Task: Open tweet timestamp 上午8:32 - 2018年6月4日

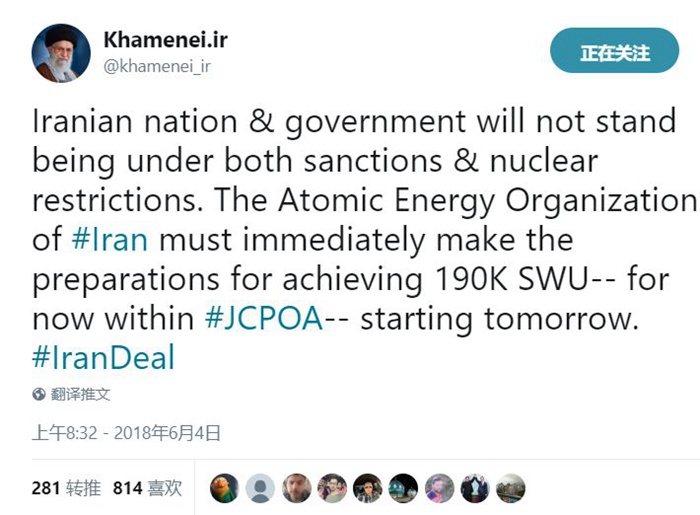Action: 126,433
